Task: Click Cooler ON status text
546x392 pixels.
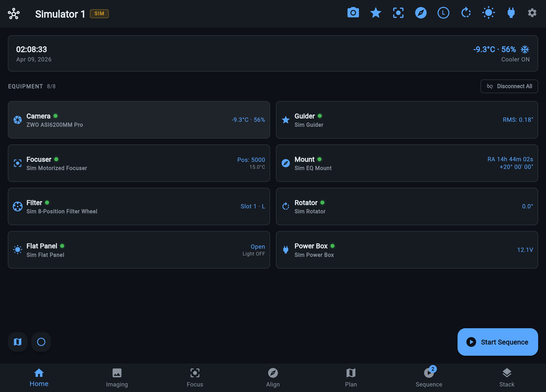Action: [x=516, y=59]
